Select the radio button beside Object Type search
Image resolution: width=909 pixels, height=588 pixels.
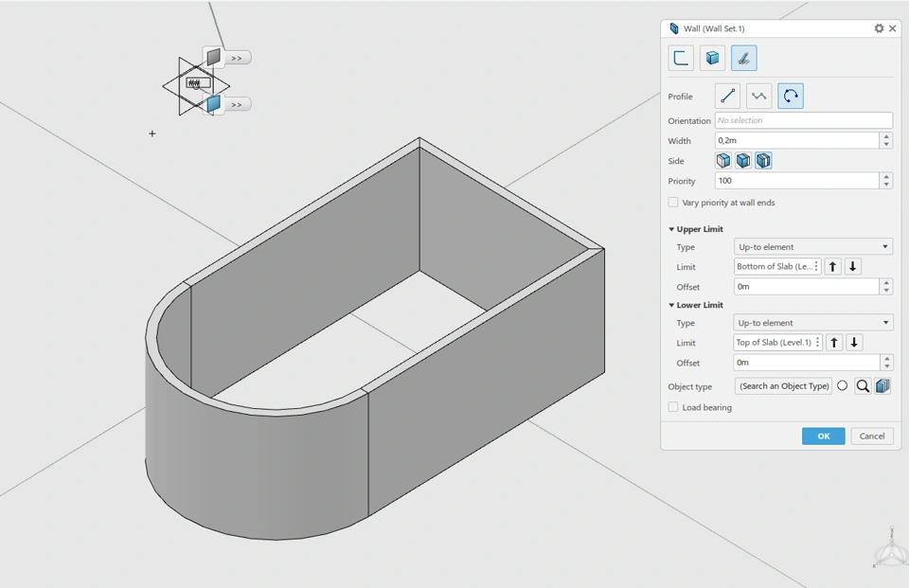click(843, 385)
